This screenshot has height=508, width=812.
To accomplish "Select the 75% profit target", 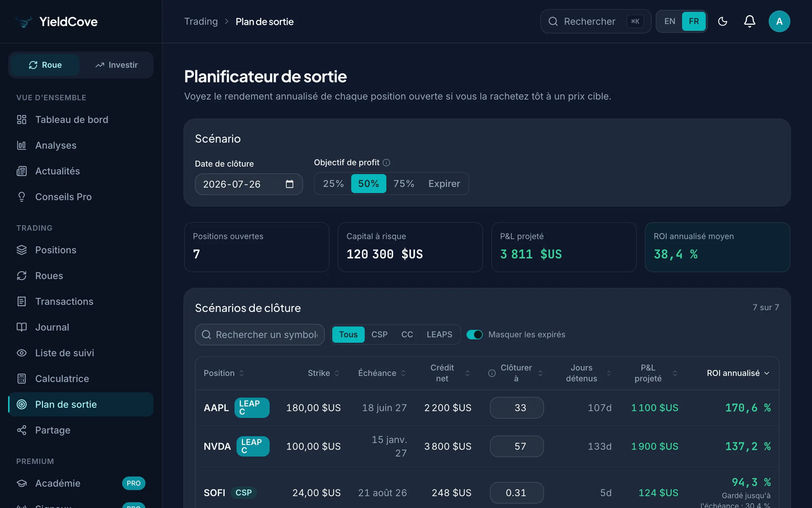I will [404, 184].
